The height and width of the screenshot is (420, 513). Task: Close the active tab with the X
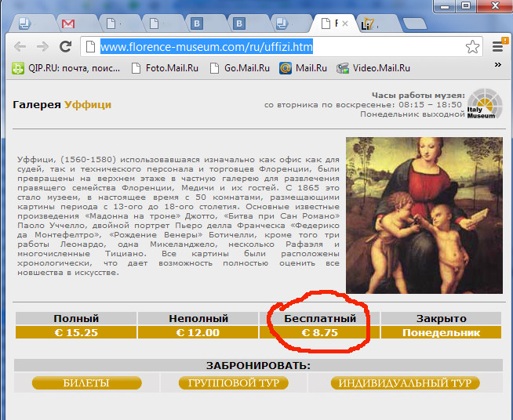345,24
